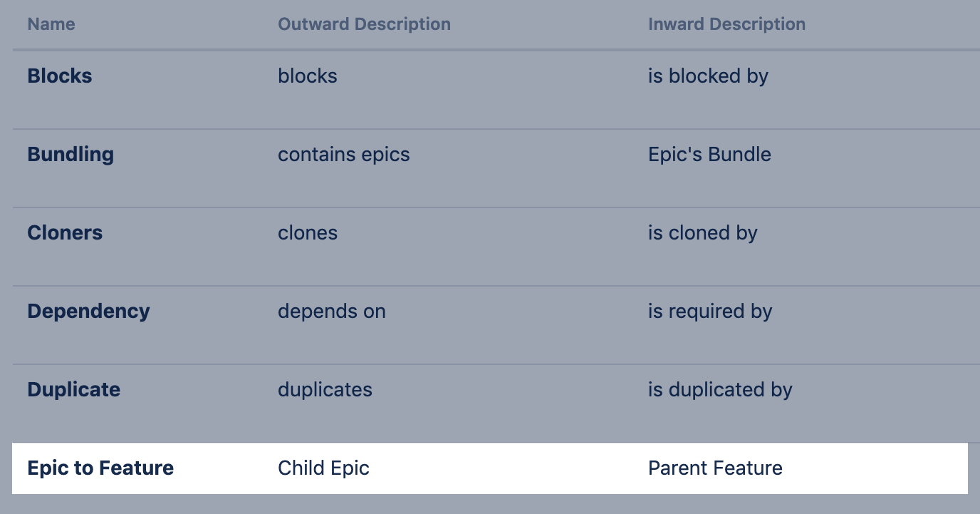Click the Outward Description column header
This screenshot has width=980, height=514.
tap(364, 24)
